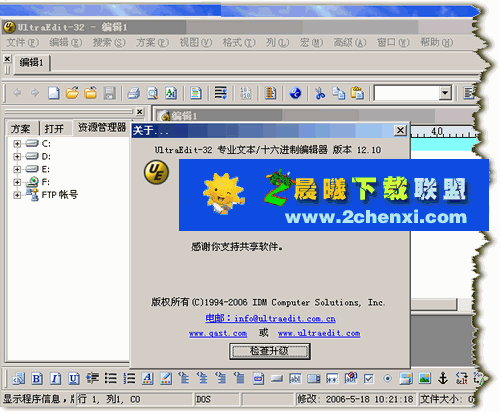Click the special character &lt icon

pos(462,378)
